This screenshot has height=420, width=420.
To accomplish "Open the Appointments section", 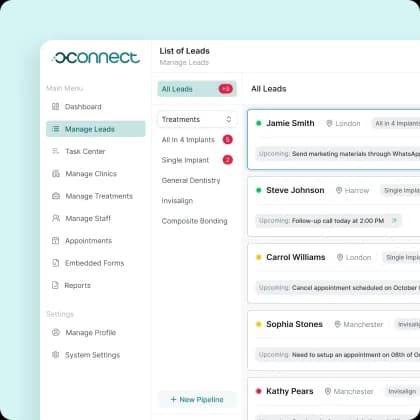I will pos(96,241).
